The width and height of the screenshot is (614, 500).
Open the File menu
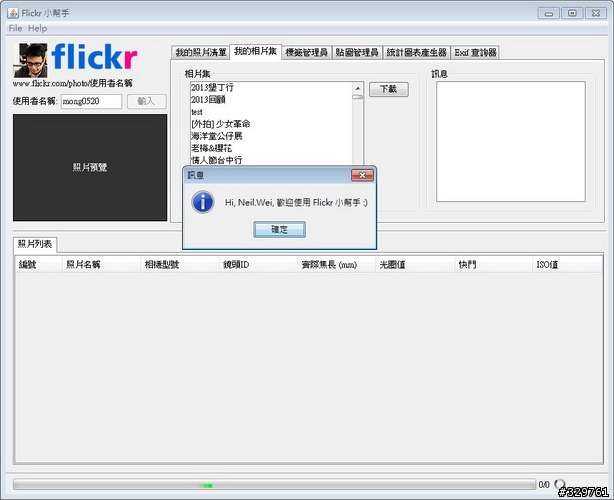click(15, 28)
